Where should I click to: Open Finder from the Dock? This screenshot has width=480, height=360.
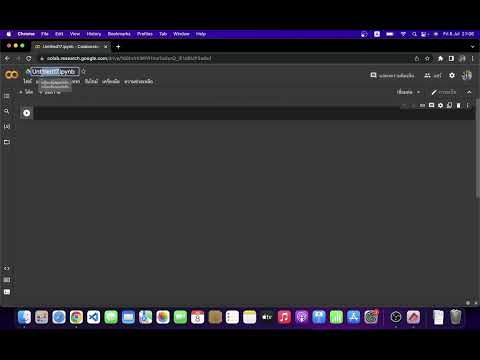point(24,317)
